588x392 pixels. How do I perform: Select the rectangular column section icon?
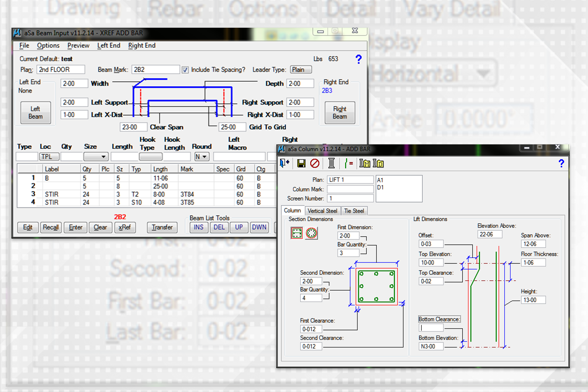pyautogui.click(x=296, y=233)
